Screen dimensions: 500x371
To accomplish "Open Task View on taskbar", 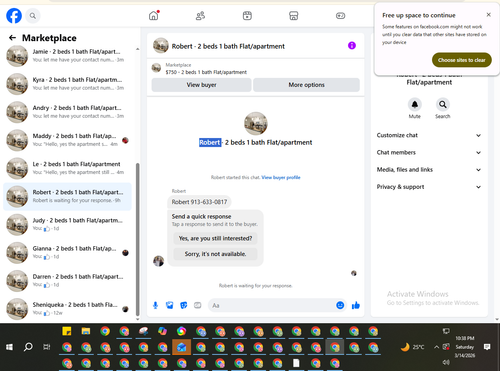I will tap(47, 347).
